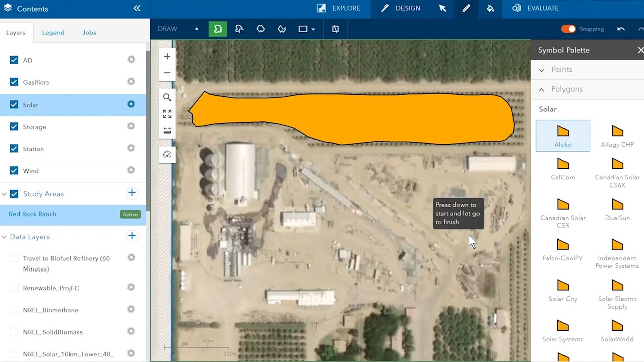The height and width of the screenshot is (362, 644).
Task: Choose the Solar City symbol
Action: point(563,290)
